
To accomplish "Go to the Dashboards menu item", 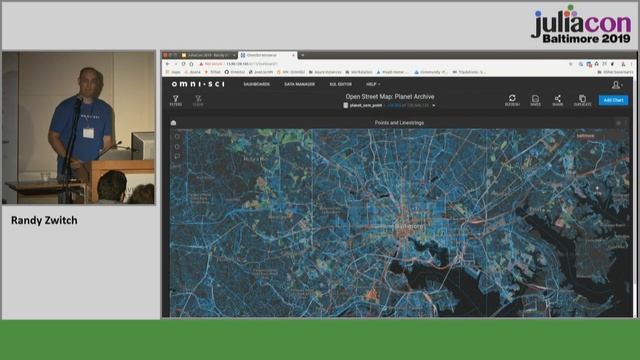I will tap(256, 84).
